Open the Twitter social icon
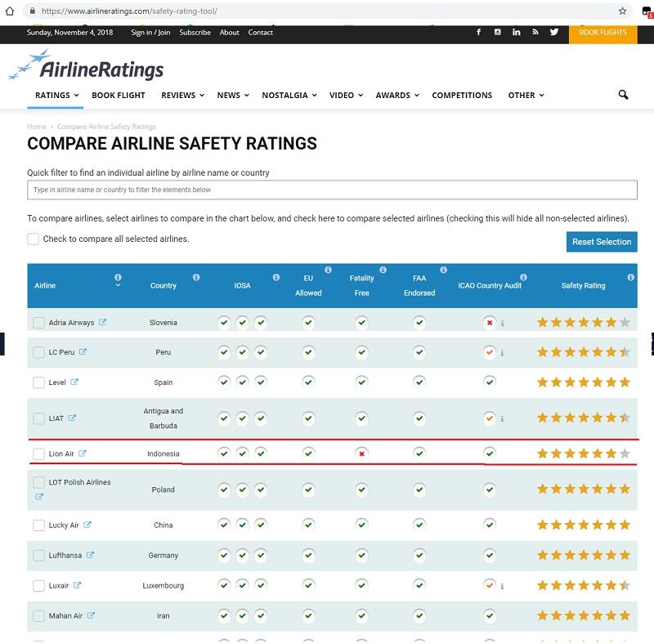 [554, 32]
